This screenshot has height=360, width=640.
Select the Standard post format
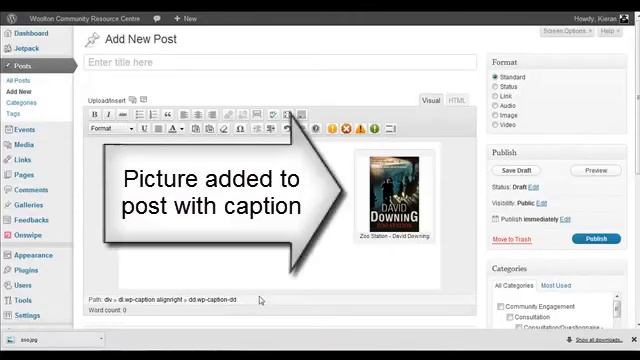[495, 77]
